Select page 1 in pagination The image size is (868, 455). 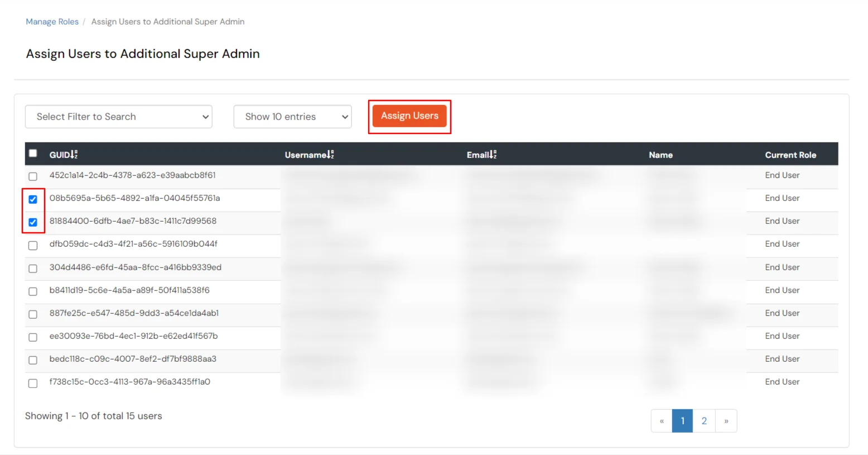coord(682,421)
